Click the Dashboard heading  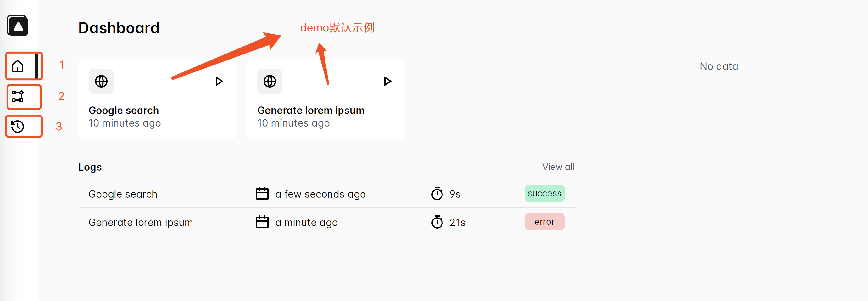coord(119,28)
